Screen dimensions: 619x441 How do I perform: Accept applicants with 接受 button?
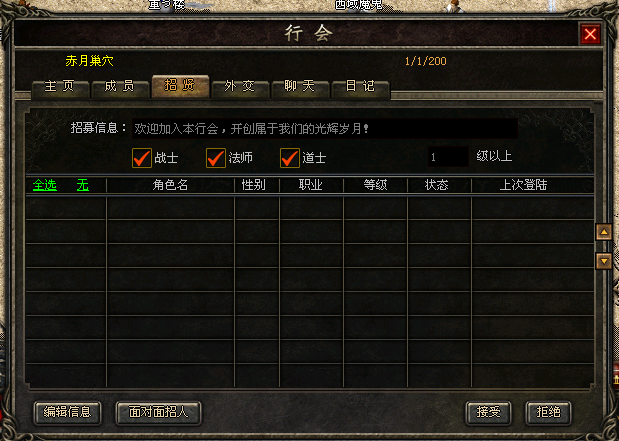[488, 413]
